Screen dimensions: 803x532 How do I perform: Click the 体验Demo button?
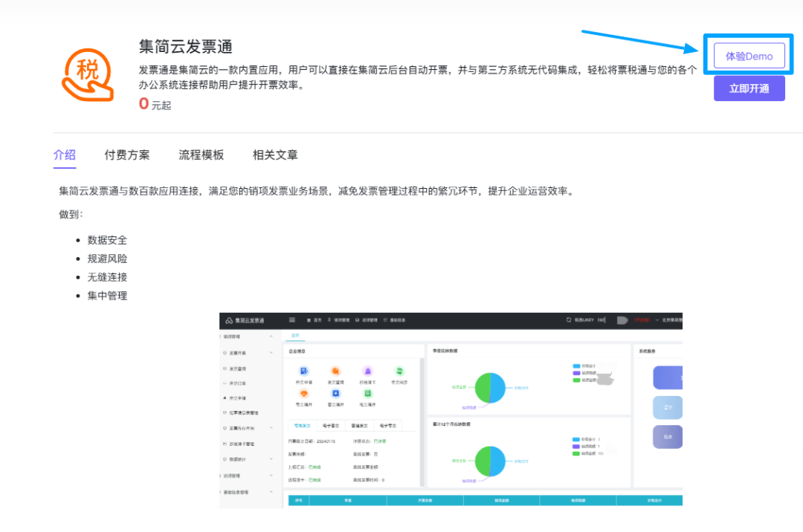pos(749,56)
